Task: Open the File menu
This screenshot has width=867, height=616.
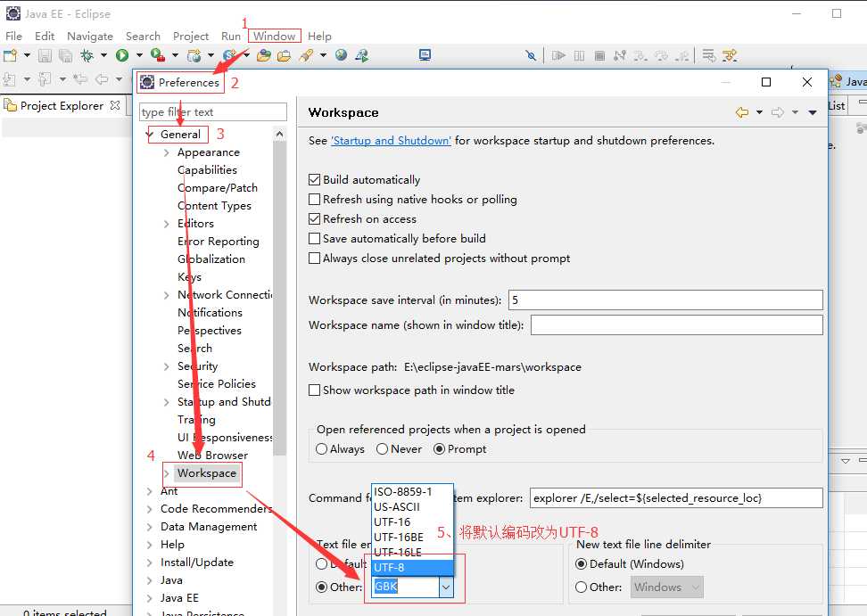Action: click(13, 36)
